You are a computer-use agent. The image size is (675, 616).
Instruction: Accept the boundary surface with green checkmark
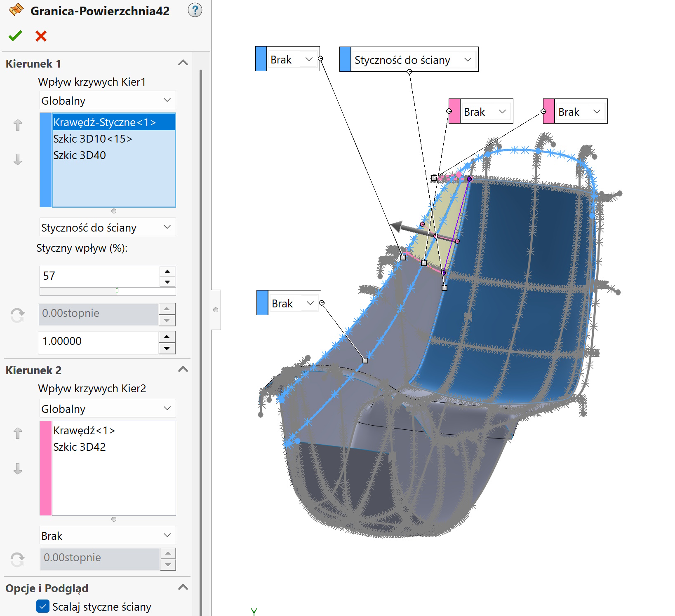click(15, 36)
